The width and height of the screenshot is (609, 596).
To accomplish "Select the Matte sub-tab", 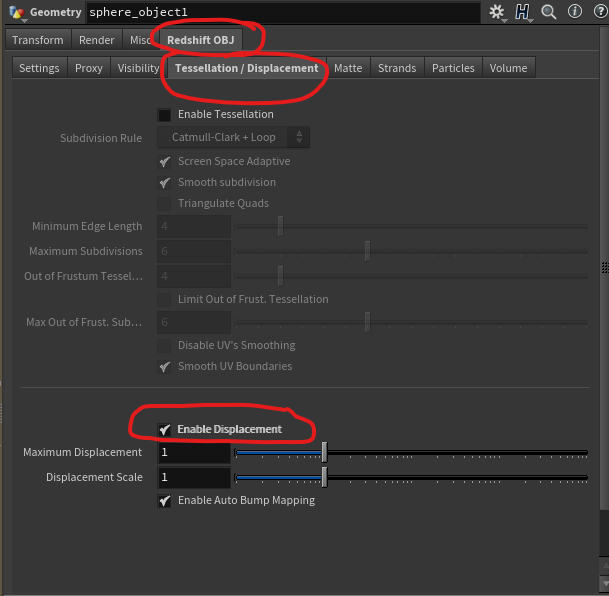I will [x=348, y=68].
